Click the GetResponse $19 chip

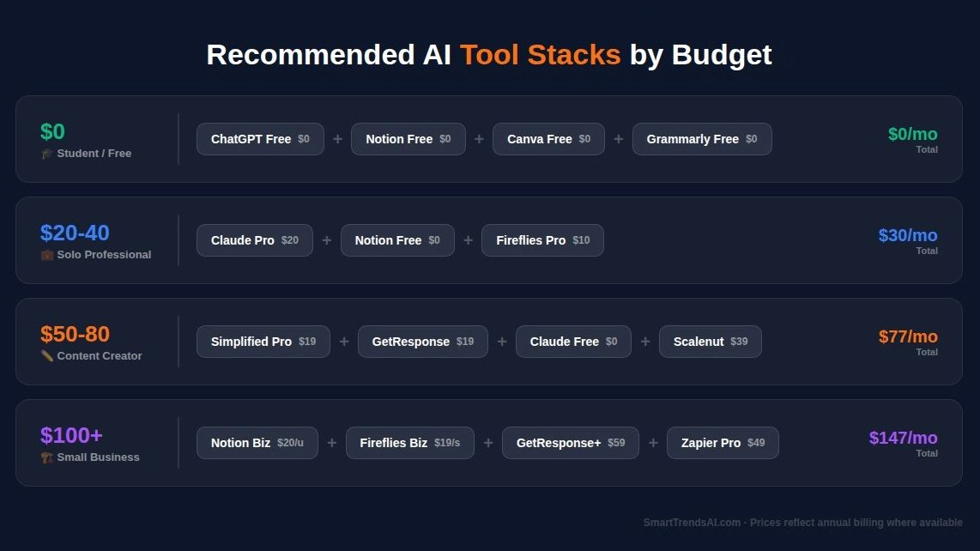click(x=422, y=342)
